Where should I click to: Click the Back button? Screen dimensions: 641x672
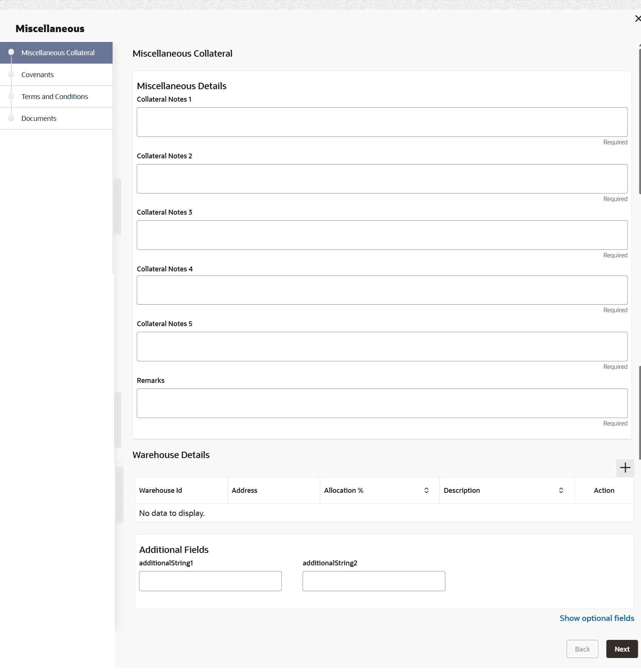582,649
